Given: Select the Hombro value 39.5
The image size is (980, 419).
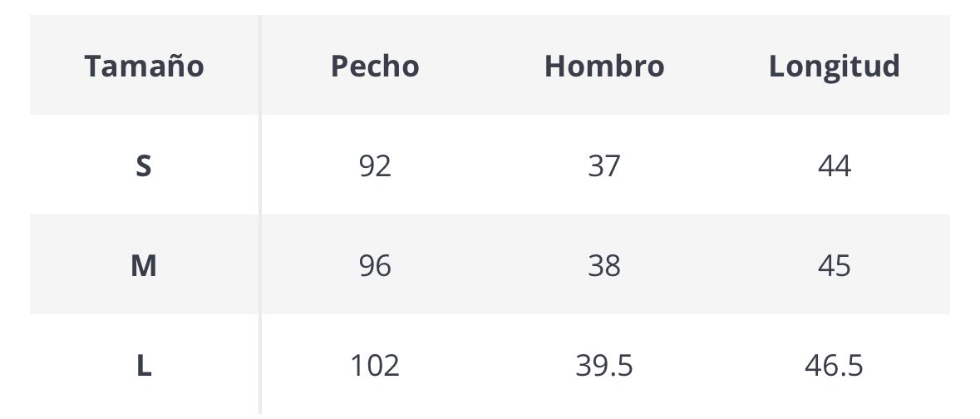Looking at the screenshot, I should coord(604,366).
